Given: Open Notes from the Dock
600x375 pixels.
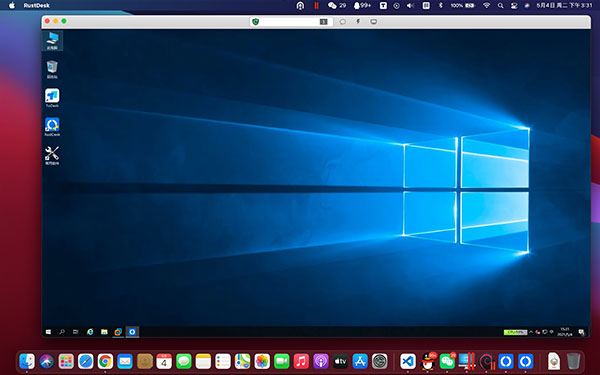Looking at the screenshot, I should (x=203, y=361).
